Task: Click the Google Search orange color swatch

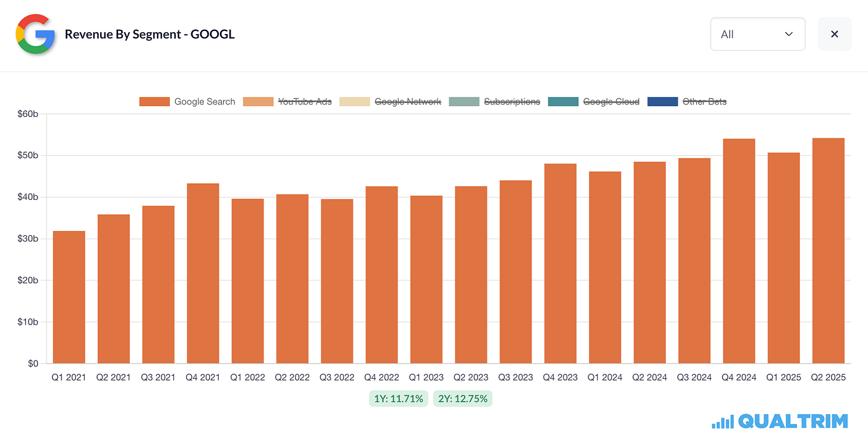Action: click(x=154, y=102)
